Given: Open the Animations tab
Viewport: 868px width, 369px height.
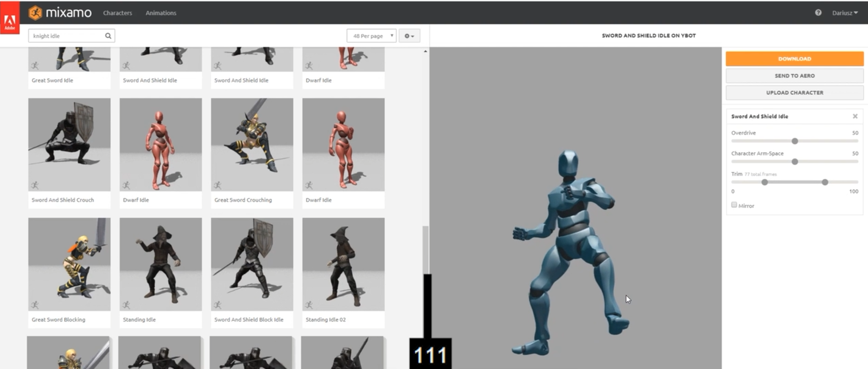Looking at the screenshot, I should (161, 13).
